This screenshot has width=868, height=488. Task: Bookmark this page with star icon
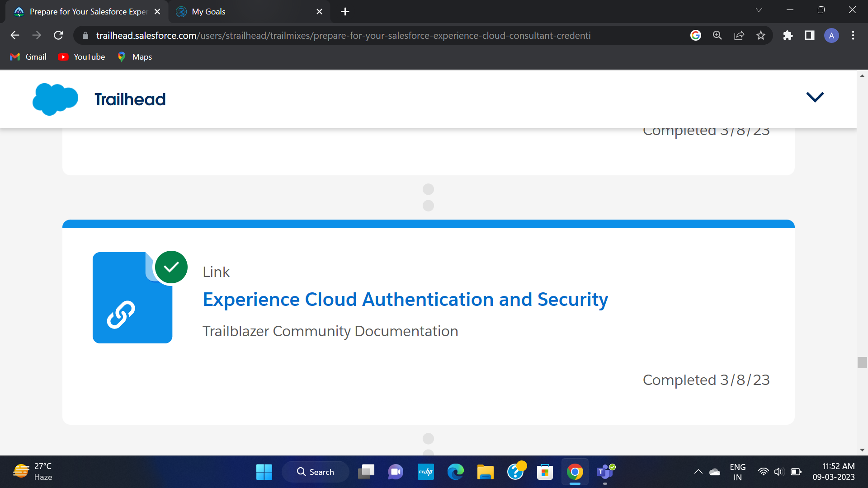click(761, 35)
